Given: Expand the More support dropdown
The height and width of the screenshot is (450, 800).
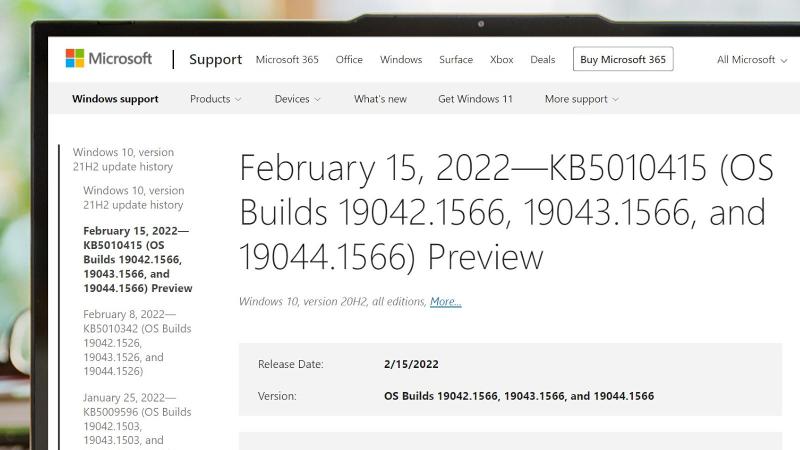Looking at the screenshot, I should 582,99.
